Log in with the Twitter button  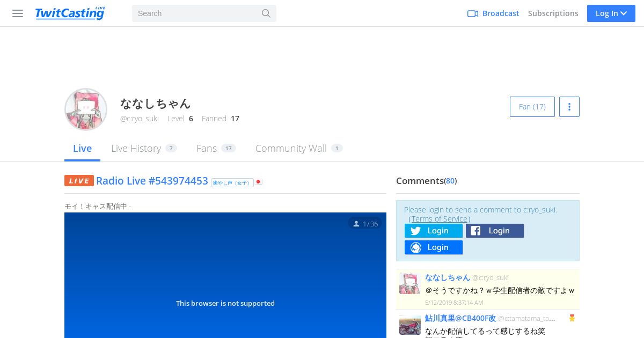coord(434,231)
